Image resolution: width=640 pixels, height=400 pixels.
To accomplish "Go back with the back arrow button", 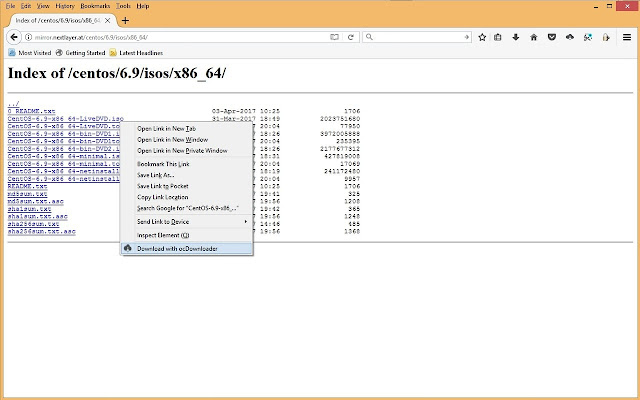I will point(14,37).
